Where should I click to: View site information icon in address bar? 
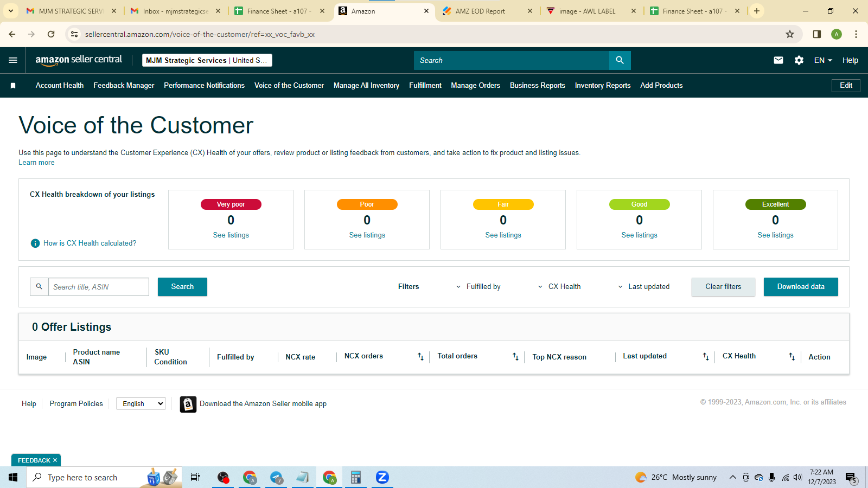click(x=74, y=34)
